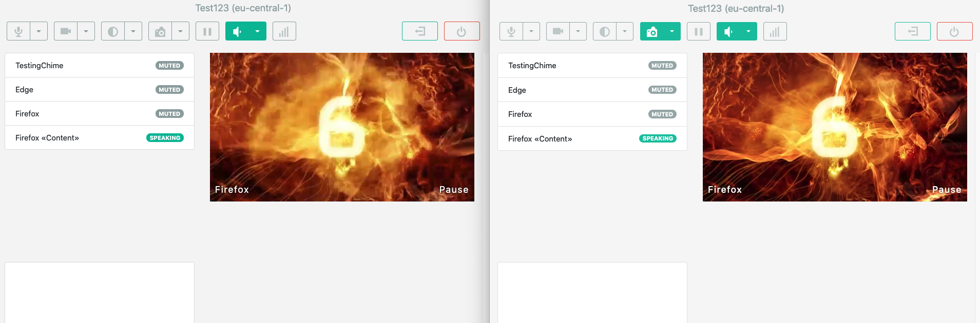The image size is (980, 323).
Task: Select Edge attendee in right window
Action: click(x=592, y=90)
